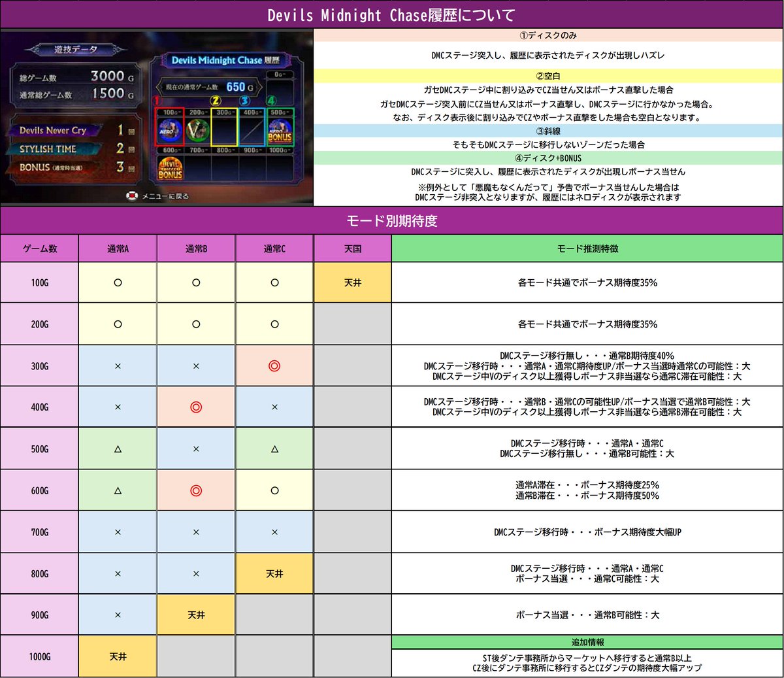Viewport: 784px width, 678px height.
Task: Click the 天井 cell in the 900G row
Action: (196, 615)
